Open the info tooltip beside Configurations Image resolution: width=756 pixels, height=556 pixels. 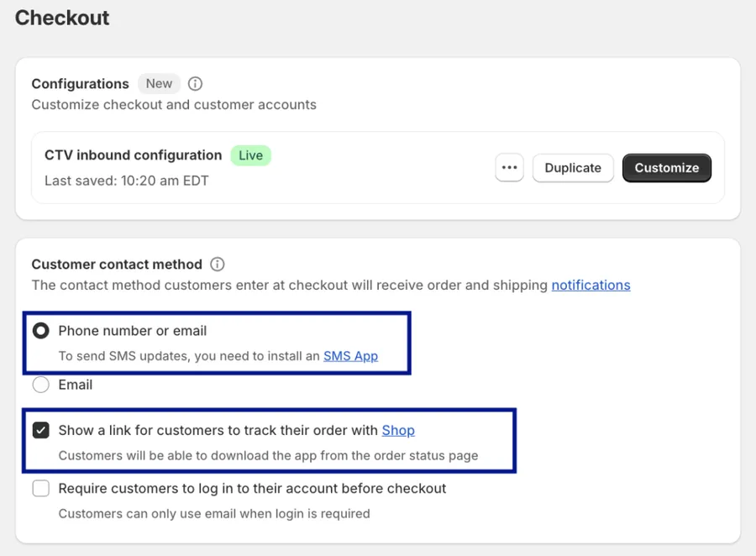pyautogui.click(x=195, y=84)
